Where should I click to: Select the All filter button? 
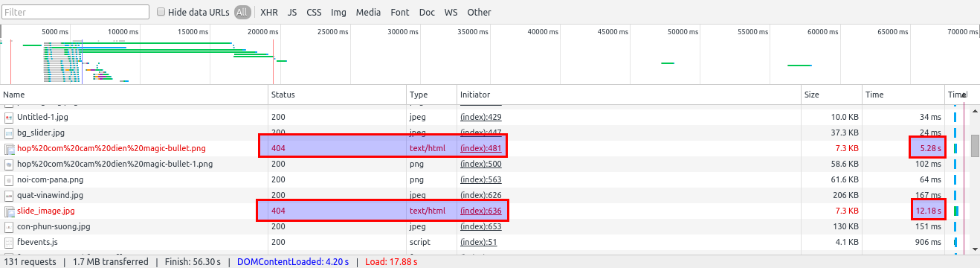pos(242,12)
